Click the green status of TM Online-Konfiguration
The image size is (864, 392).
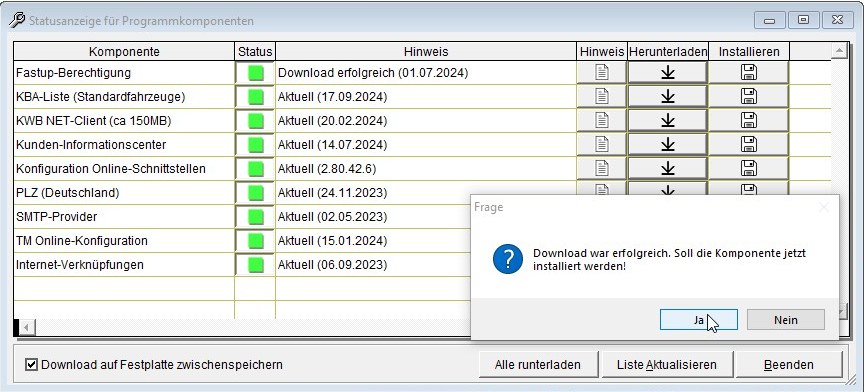coord(255,241)
